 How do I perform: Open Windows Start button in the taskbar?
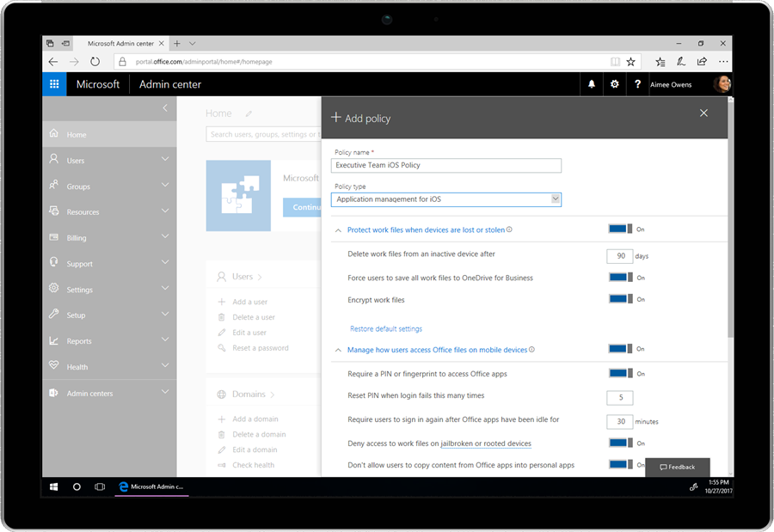click(x=53, y=486)
